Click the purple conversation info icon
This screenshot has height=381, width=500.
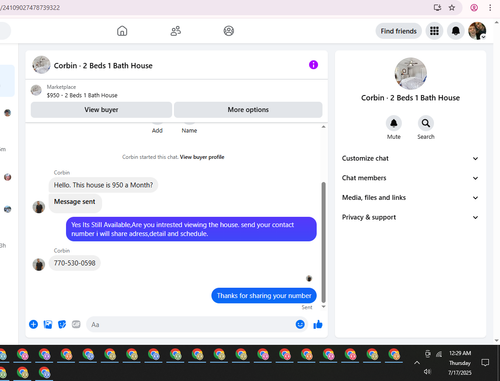pyautogui.click(x=313, y=65)
